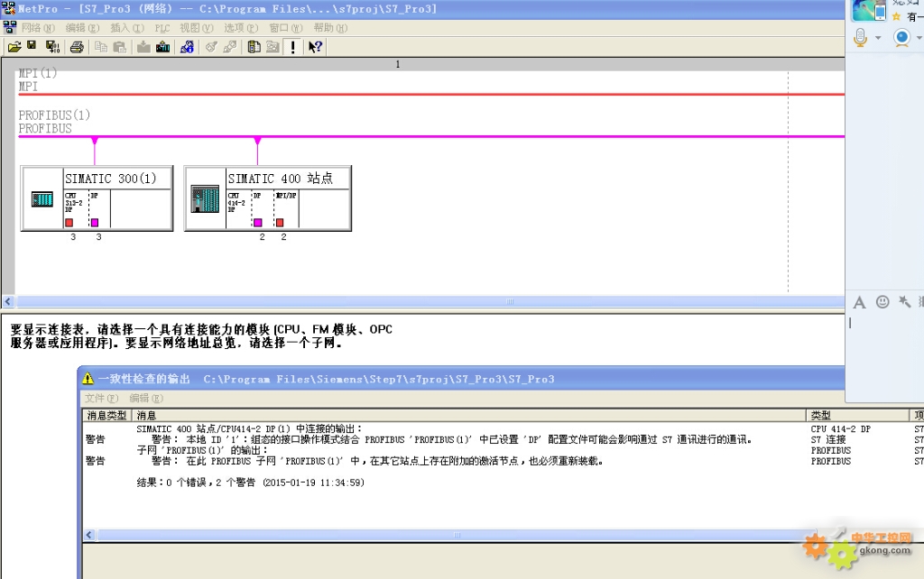Select the SIMATIC 400 station rack icon

point(205,198)
